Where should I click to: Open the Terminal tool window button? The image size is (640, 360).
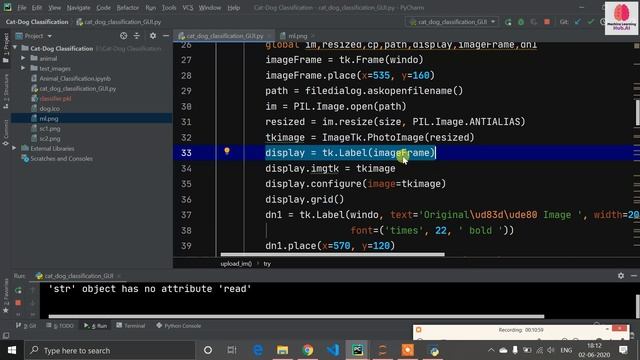click(x=131, y=326)
